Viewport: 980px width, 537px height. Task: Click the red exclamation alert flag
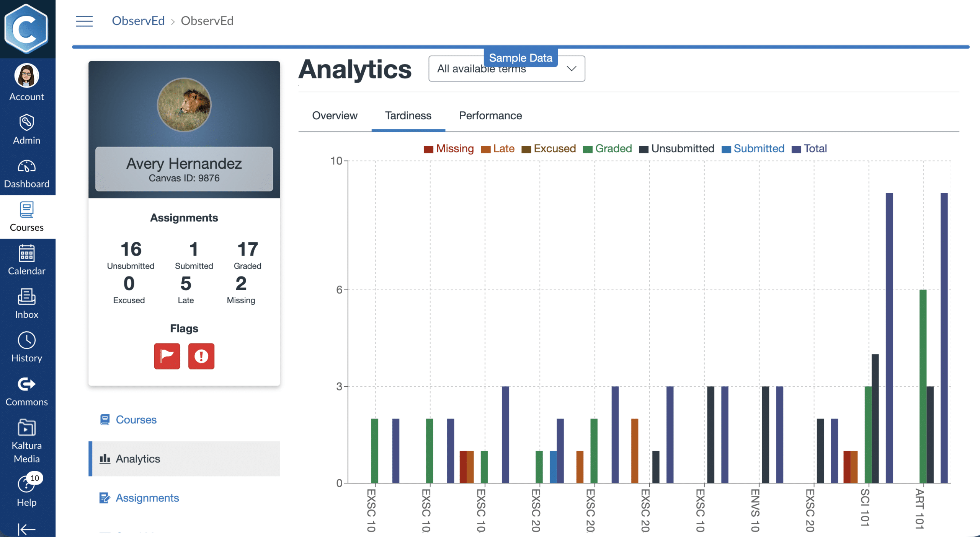click(x=201, y=356)
